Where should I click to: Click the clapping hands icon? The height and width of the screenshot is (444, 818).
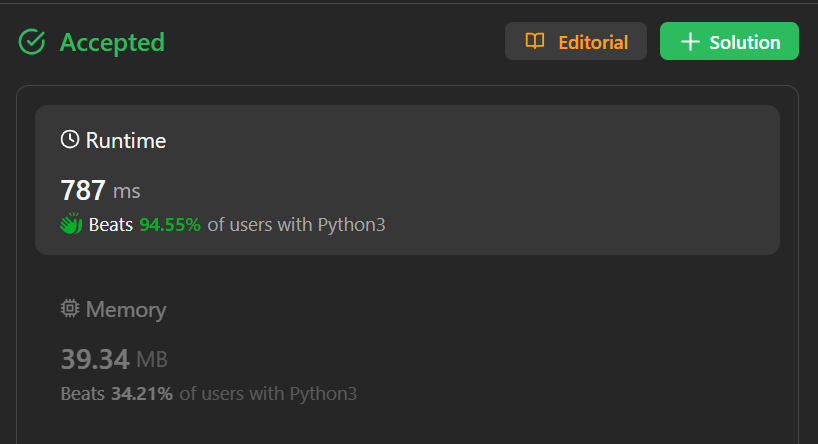click(x=71, y=225)
